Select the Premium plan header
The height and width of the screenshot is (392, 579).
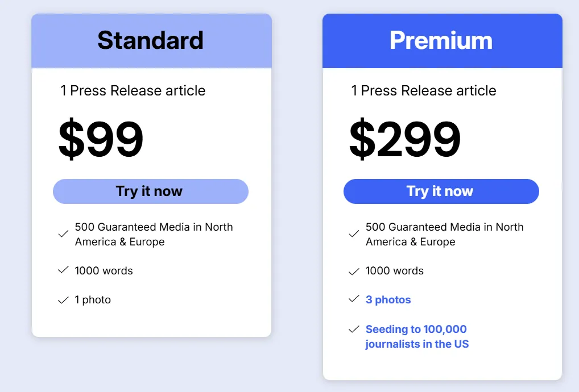coord(441,41)
